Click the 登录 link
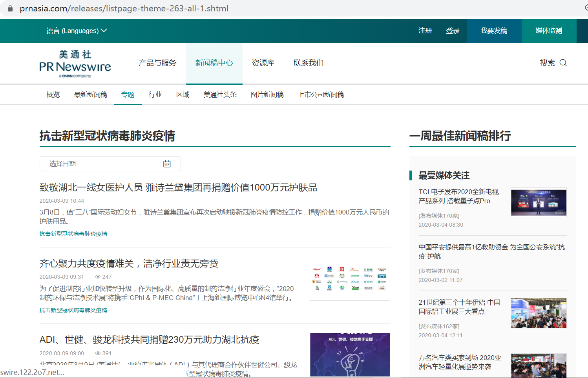This screenshot has height=378, width=588. [453, 31]
